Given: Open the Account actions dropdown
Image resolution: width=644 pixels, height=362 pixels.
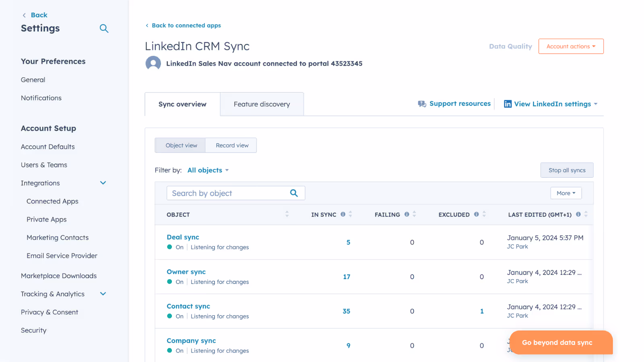Looking at the screenshot, I should [x=571, y=46].
